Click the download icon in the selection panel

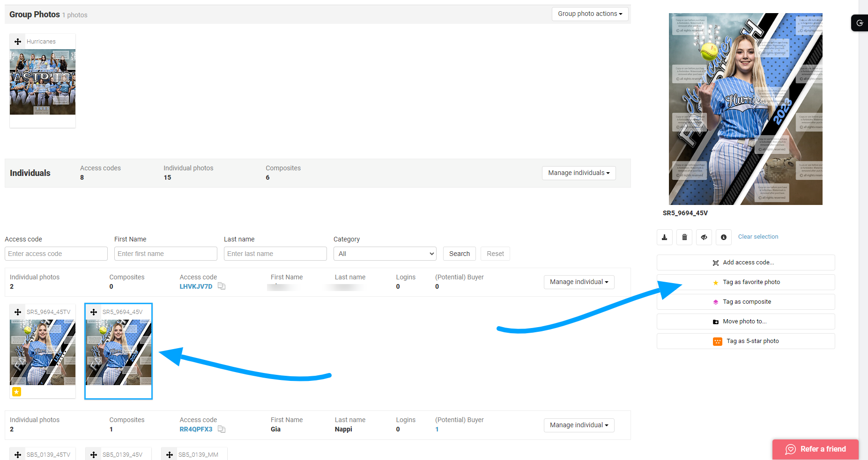(664, 237)
